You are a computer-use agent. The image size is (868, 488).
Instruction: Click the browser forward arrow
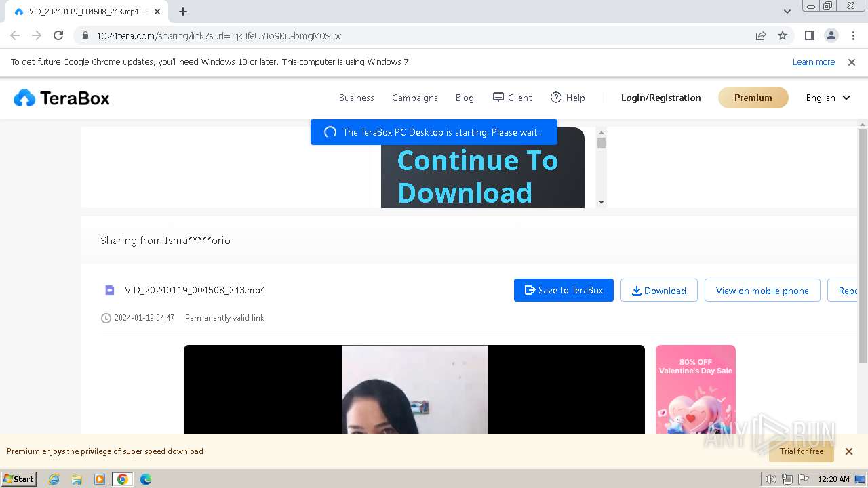(37, 36)
